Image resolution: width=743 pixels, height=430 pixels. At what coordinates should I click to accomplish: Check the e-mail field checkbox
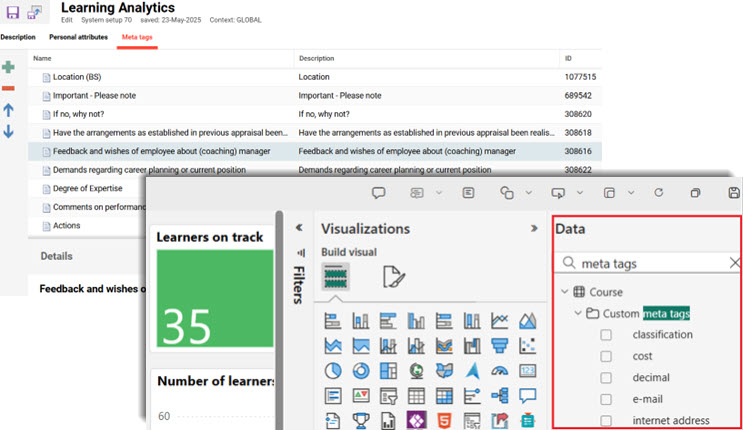point(606,399)
